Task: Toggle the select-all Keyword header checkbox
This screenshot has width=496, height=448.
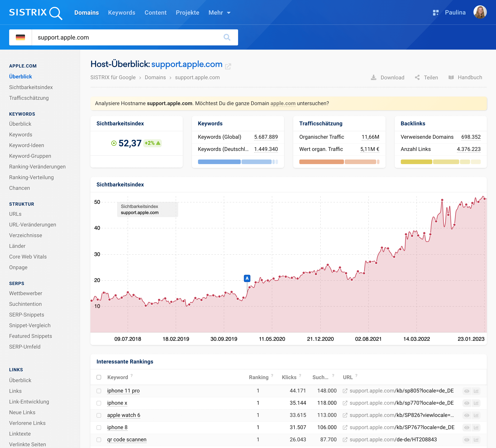Action: (x=99, y=377)
